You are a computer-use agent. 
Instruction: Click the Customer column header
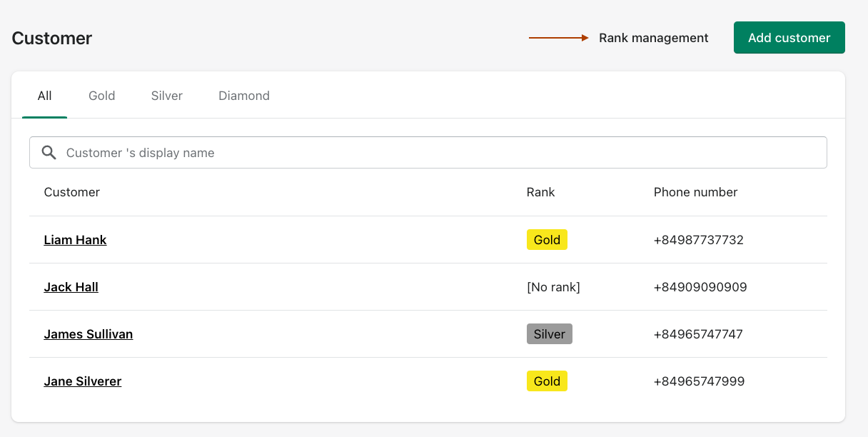[x=71, y=192]
